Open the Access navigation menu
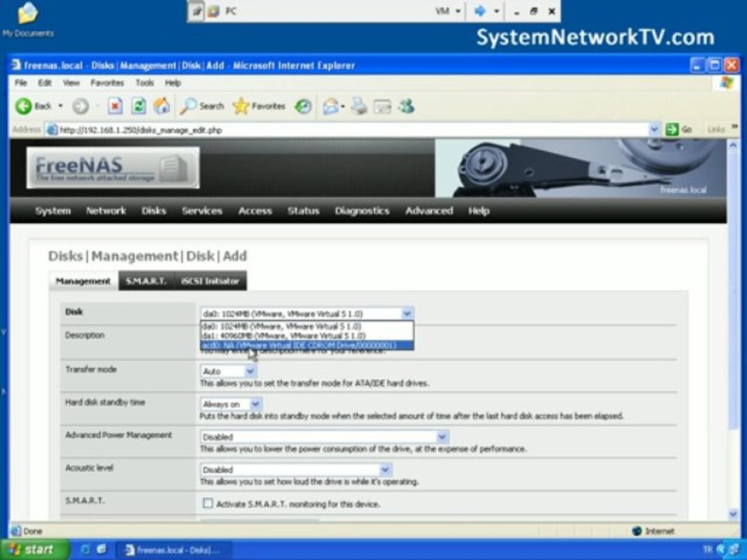The width and height of the screenshot is (747, 560). (x=255, y=211)
